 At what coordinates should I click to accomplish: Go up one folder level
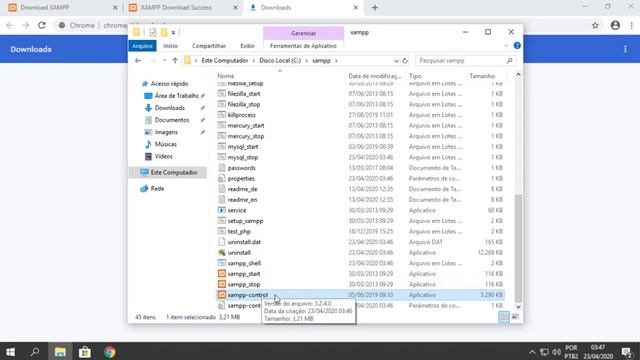pyautogui.click(x=175, y=61)
